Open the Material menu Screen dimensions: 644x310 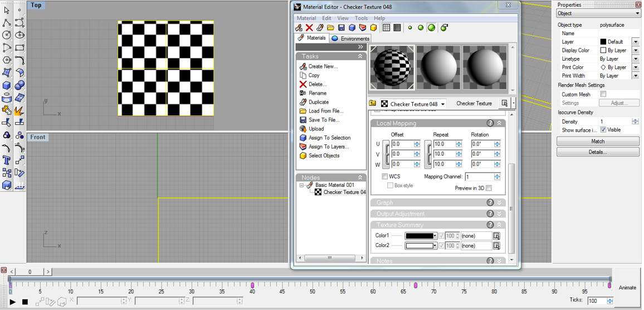click(306, 18)
